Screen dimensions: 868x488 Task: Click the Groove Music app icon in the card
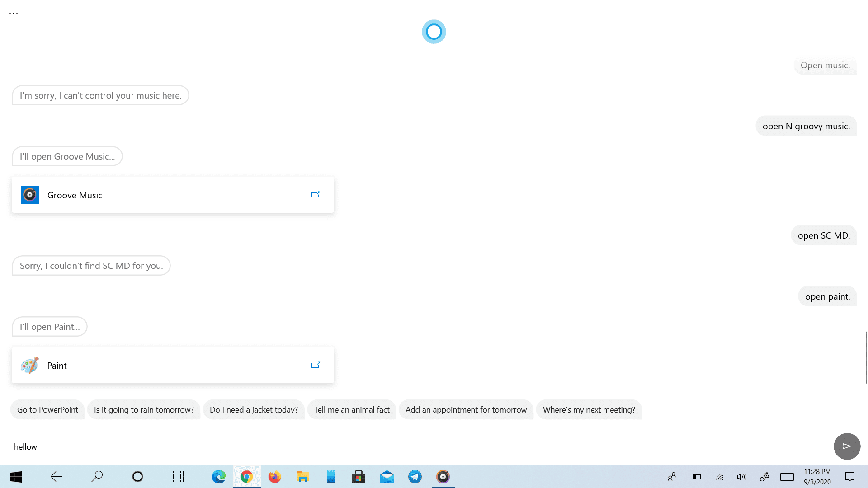(30, 195)
